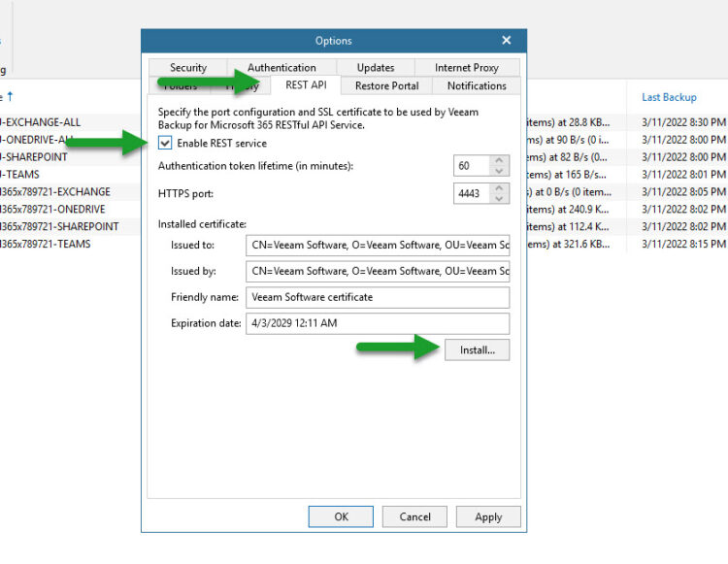Click the 3/11/2022 8:05 PM backup time

tap(683, 191)
